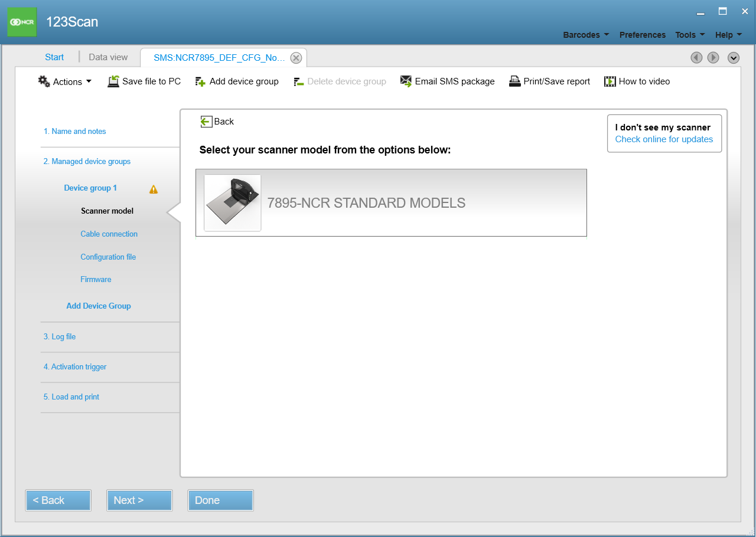This screenshot has width=756, height=537.
Task: Go to step 1. Name and notes
Action: tap(75, 132)
